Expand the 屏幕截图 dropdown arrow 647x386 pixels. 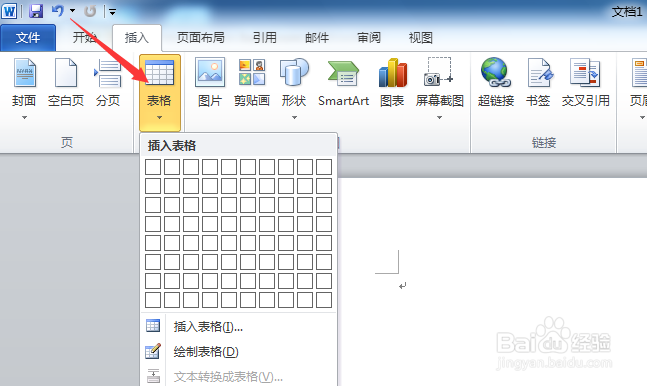tap(439, 118)
